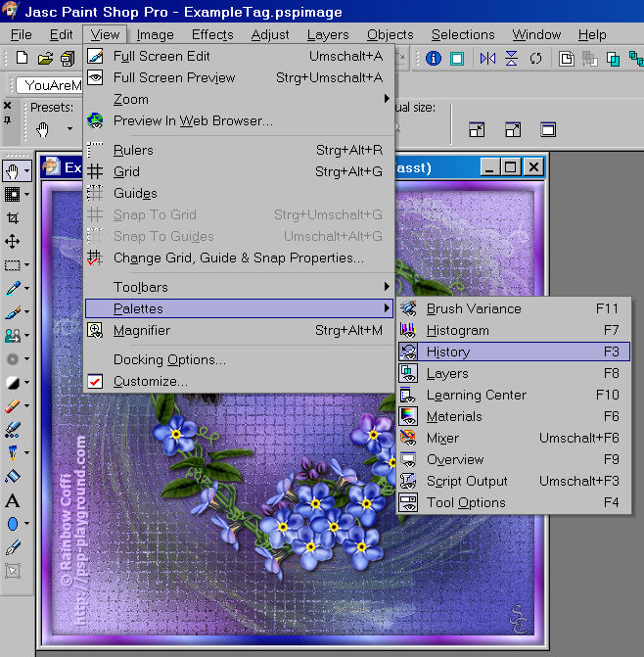Select the Crop tool
The height and width of the screenshot is (657, 644).
[x=13, y=218]
